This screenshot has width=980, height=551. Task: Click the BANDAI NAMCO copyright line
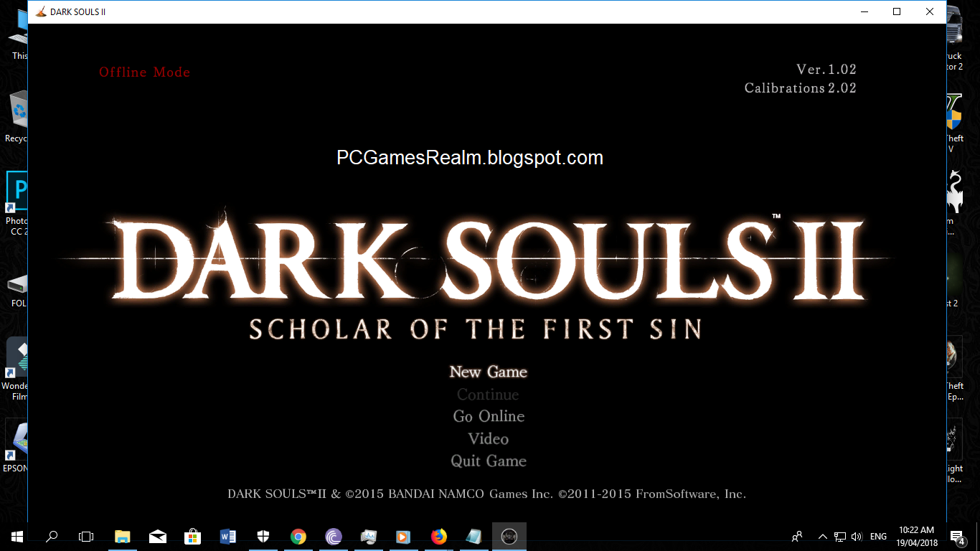[x=487, y=494]
